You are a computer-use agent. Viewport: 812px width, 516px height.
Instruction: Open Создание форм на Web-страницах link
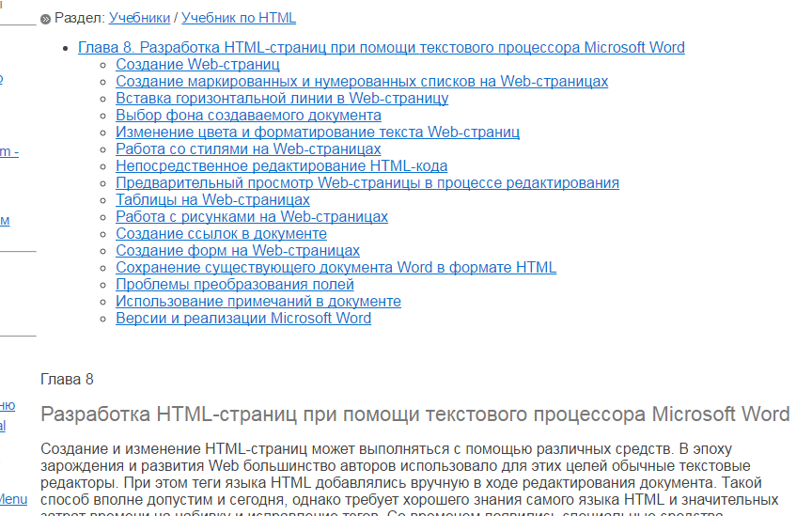(x=238, y=251)
